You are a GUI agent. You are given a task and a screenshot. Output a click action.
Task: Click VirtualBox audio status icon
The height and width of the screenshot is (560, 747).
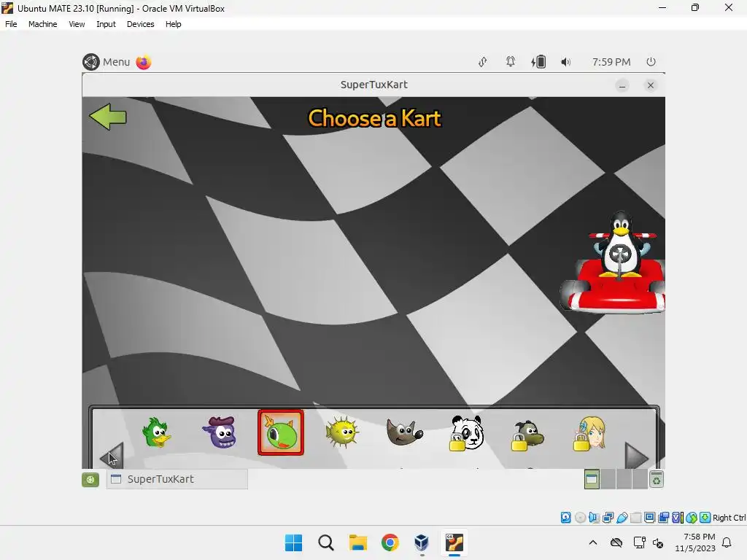(594, 518)
